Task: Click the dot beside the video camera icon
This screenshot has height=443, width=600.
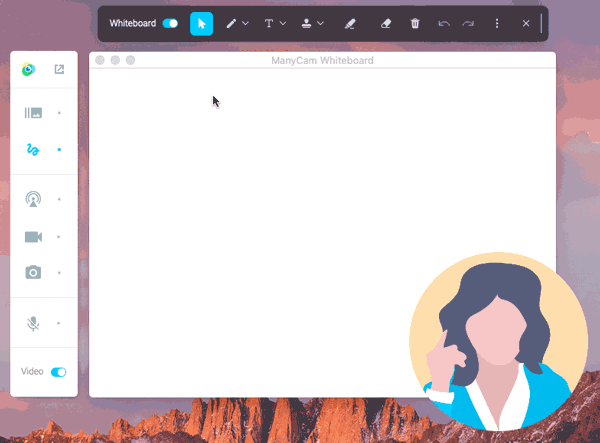Action: pyautogui.click(x=59, y=237)
